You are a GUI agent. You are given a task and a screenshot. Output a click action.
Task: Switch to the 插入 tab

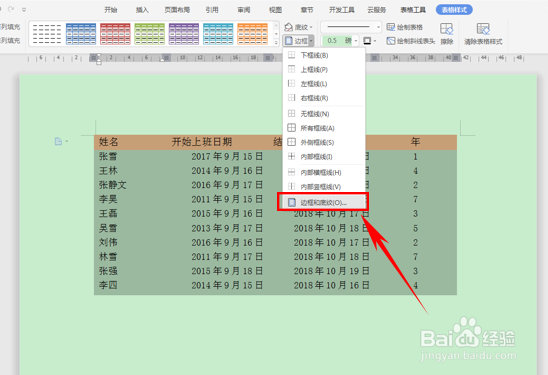pos(142,10)
